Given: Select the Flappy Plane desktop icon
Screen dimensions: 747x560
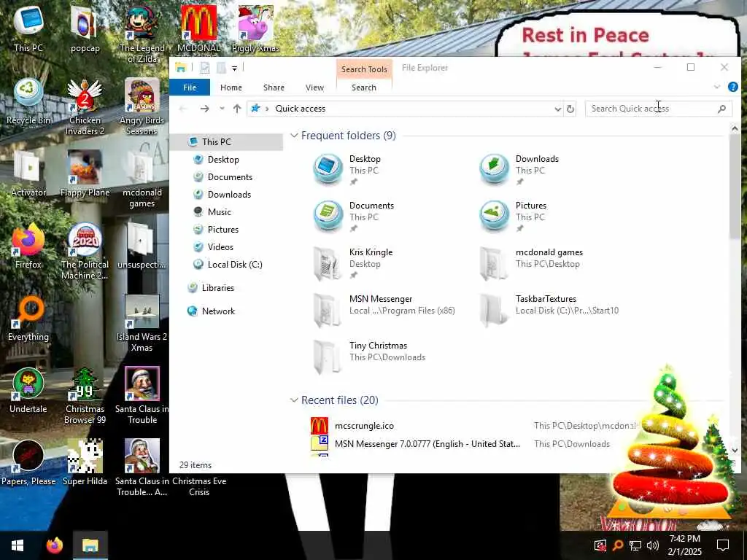Looking at the screenshot, I should coord(85,174).
